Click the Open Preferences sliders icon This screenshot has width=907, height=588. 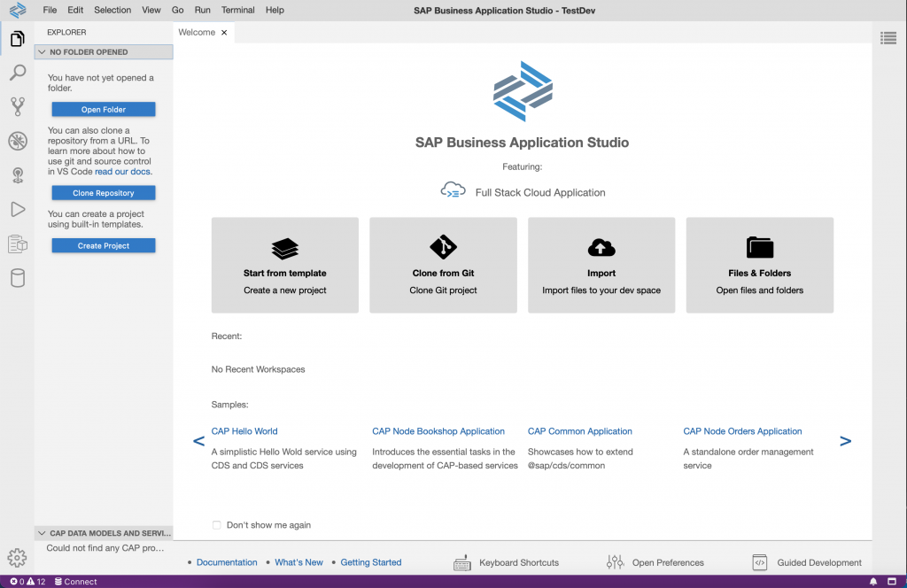pos(615,562)
